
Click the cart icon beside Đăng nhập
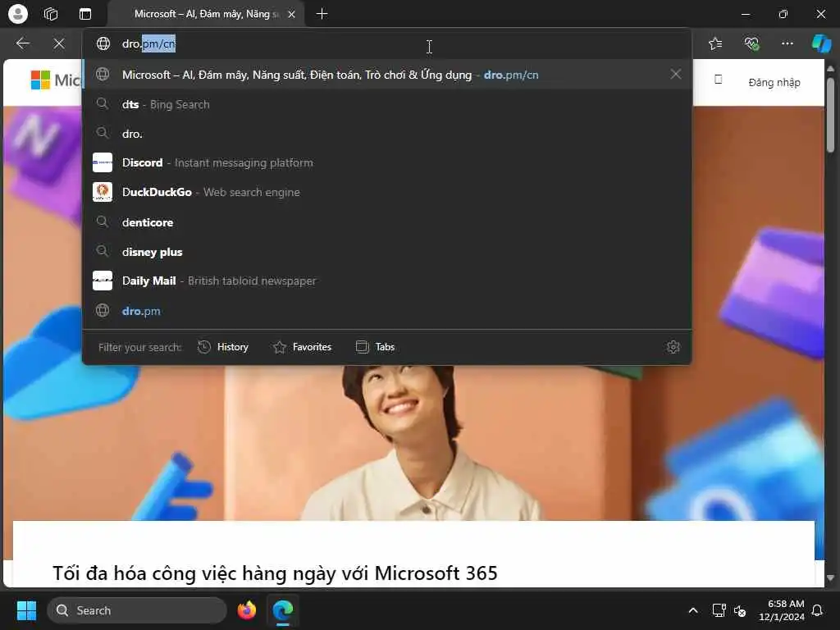pos(719,80)
